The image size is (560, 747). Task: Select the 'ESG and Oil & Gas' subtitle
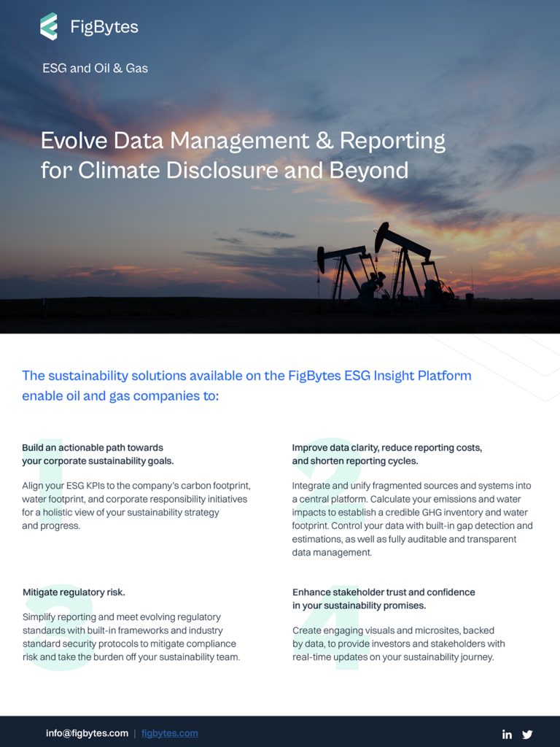point(96,68)
